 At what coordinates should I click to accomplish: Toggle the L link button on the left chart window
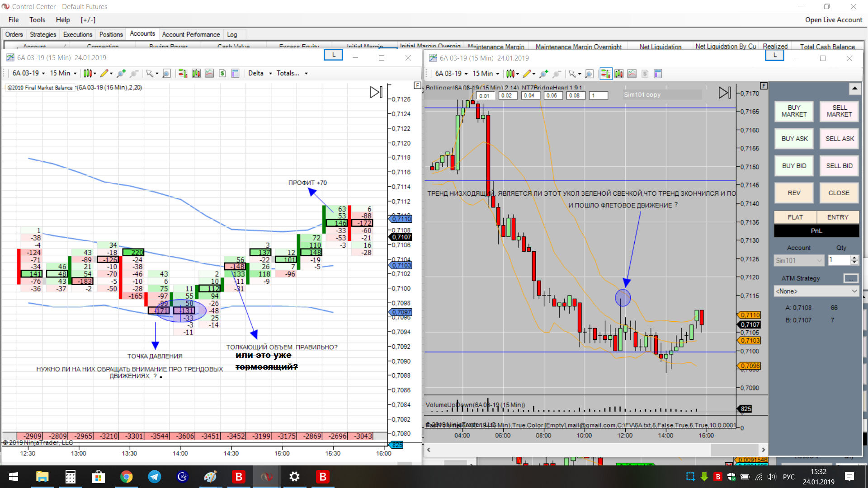(x=334, y=55)
